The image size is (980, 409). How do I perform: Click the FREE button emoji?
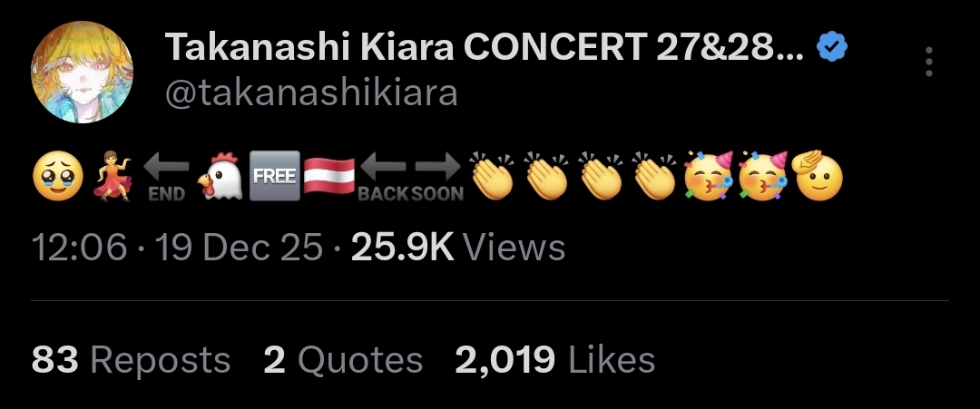[274, 176]
